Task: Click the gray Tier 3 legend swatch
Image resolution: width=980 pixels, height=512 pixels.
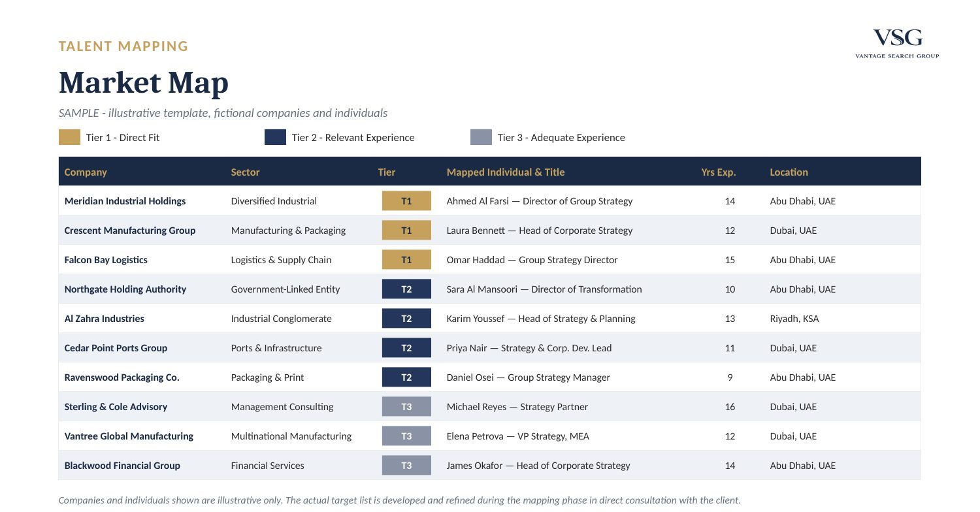Action: coord(481,137)
